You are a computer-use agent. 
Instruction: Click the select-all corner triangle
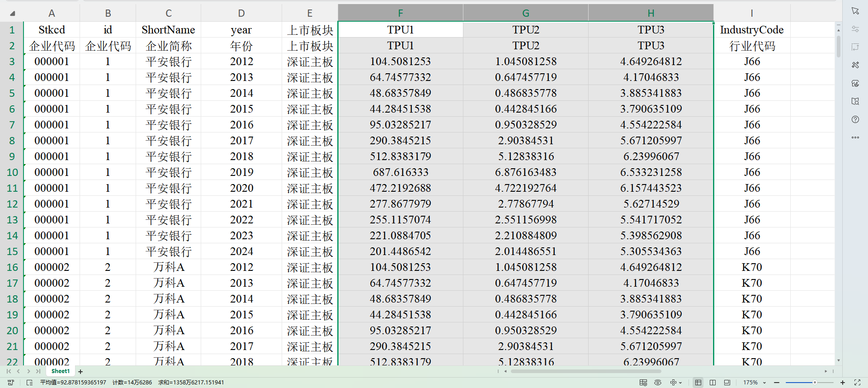tap(12, 13)
